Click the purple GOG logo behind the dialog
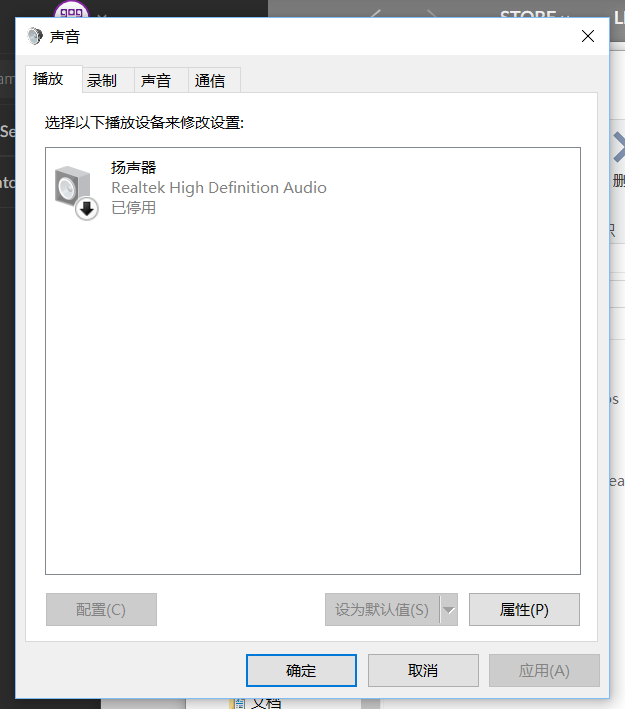Image resolution: width=625 pixels, height=709 pixels. (x=71, y=10)
